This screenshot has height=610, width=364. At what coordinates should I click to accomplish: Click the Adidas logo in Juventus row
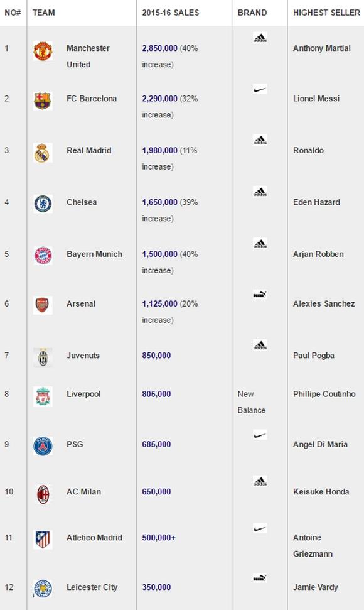[x=260, y=344]
